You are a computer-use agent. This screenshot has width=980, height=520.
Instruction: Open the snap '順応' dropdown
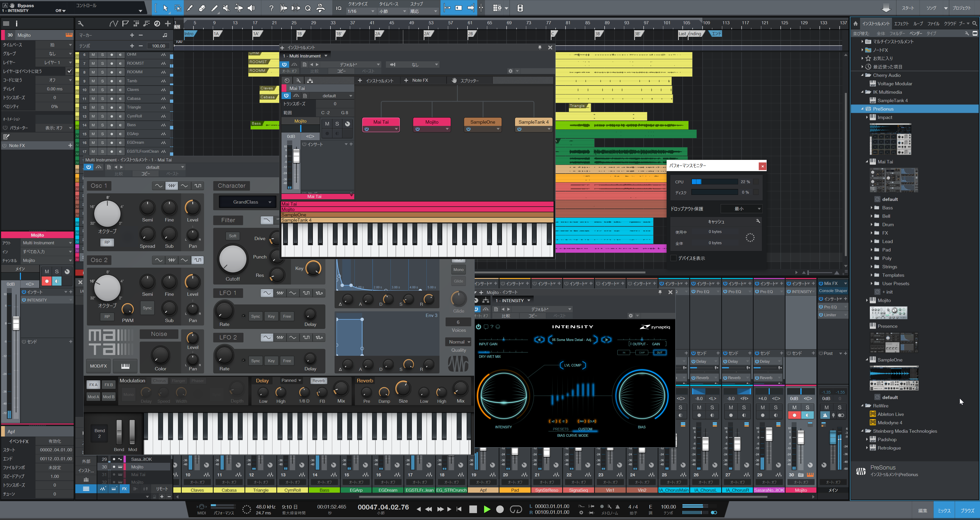(x=423, y=11)
